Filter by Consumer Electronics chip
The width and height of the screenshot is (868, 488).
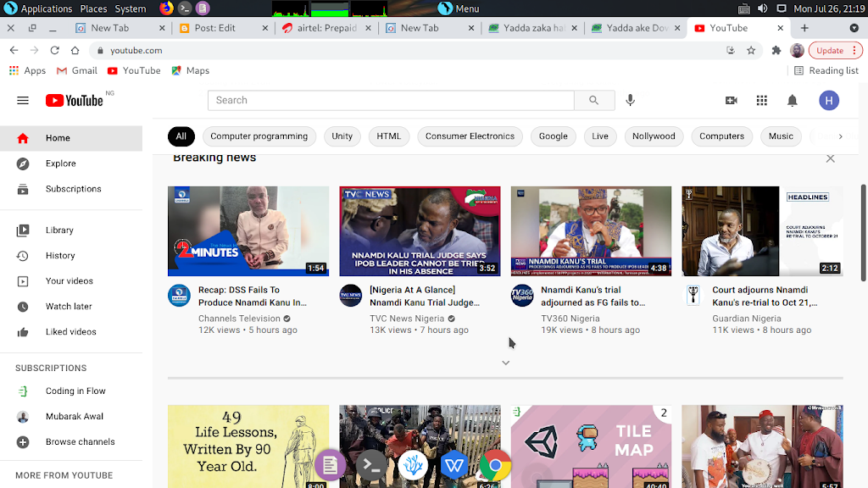point(470,136)
